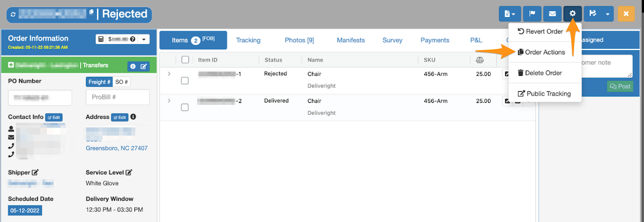Switch to the Items tab
Viewport: 644px width, 222px height.
193,40
